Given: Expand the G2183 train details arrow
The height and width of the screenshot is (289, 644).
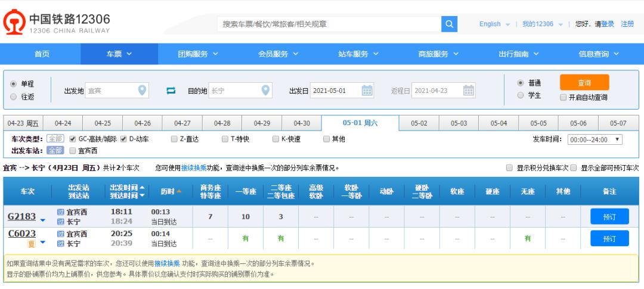Looking at the screenshot, I should coord(43,220).
